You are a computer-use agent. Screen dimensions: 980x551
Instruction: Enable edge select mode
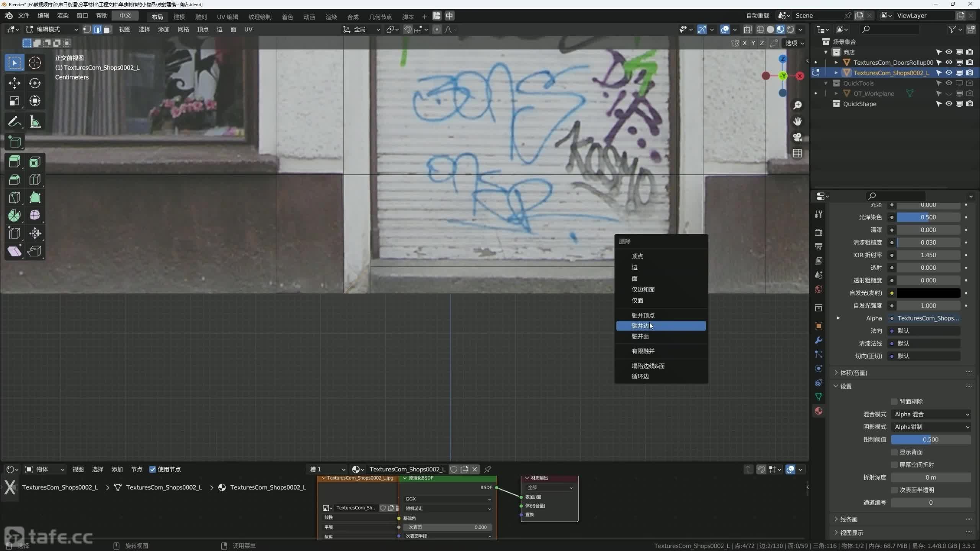(97, 29)
